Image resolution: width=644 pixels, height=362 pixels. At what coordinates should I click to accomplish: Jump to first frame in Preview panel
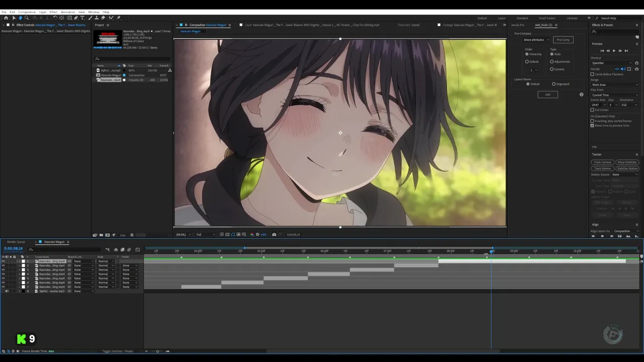[x=602, y=51]
